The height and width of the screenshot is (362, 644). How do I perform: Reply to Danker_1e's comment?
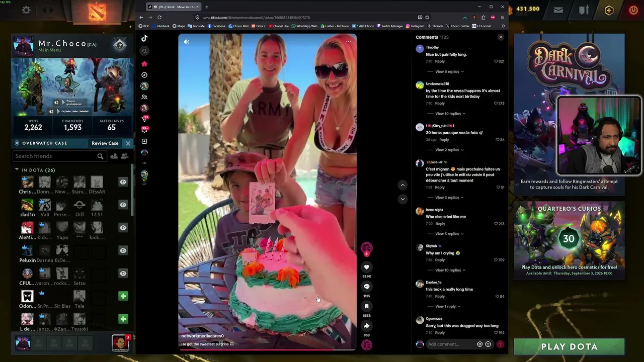pyautogui.click(x=440, y=296)
